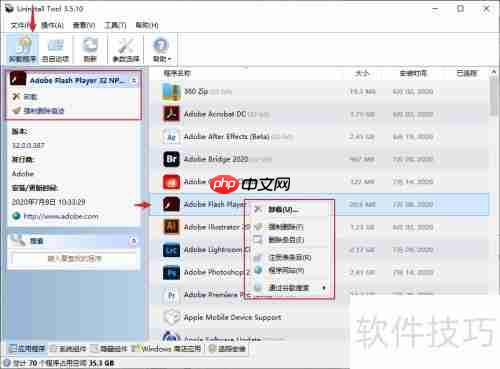This screenshot has width=500, height=369.
Task: Select Adobe Flash Player icon in program list
Action: pyautogui.click(x=171, y=204)
